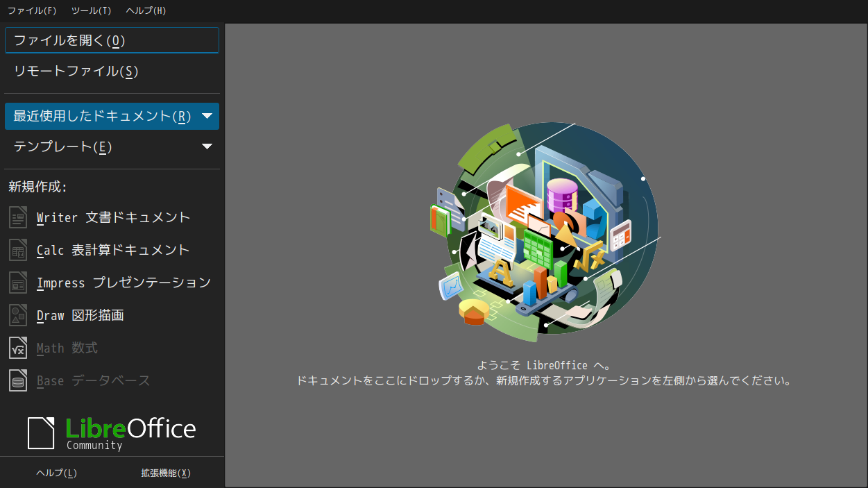Click the ようこそ LibreOffice へ welcome text
This screenshot has height=488, width=868.
tap(544, 365)
